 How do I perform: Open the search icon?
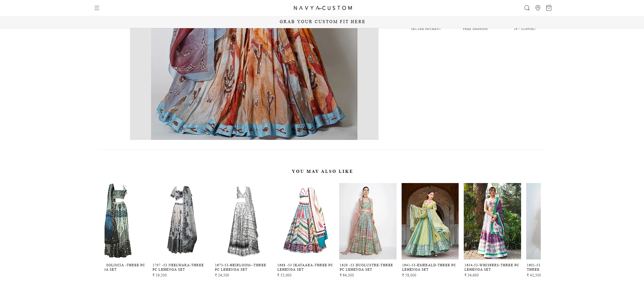pos(527,8)
